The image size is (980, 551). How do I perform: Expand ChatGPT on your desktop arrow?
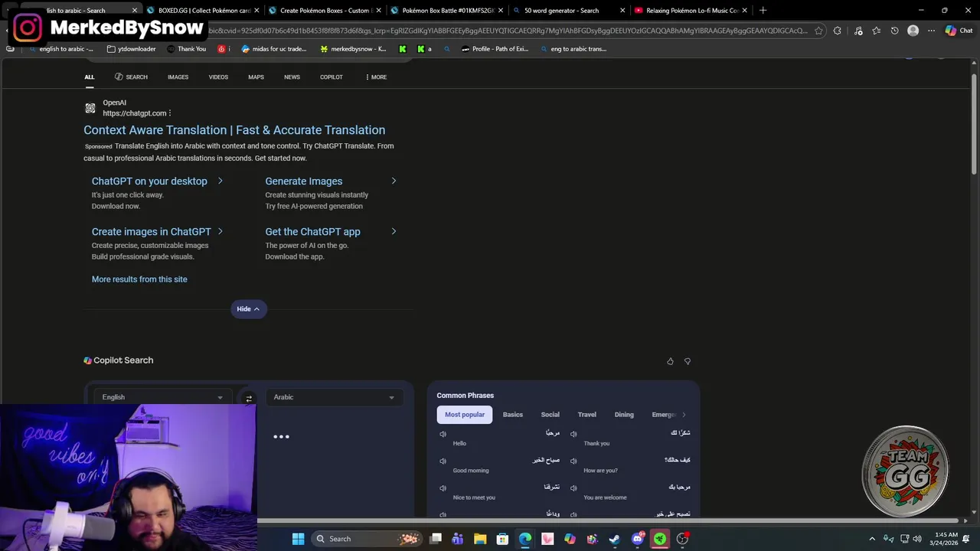coord(220,181)
